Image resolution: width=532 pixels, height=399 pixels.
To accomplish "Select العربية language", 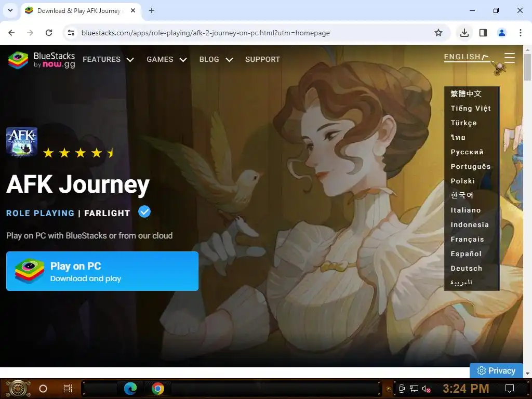I will [x=461, y=282].
